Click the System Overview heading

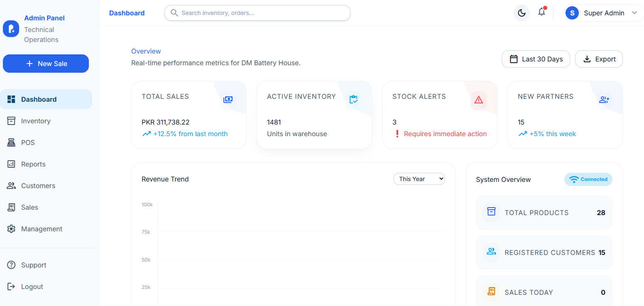tap(503, 179)
